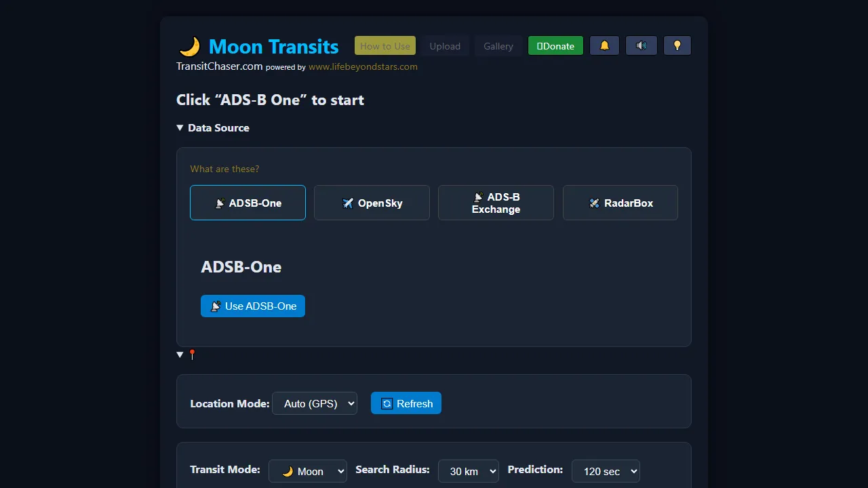Collapse the Data Source section
868x488 pixels.
click(x=180, y=127)
